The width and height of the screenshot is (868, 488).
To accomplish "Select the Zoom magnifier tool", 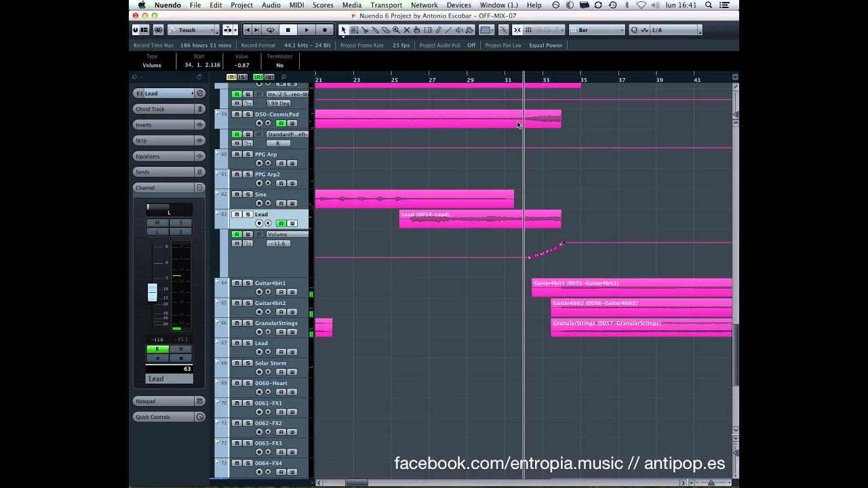I will (396, 30).
